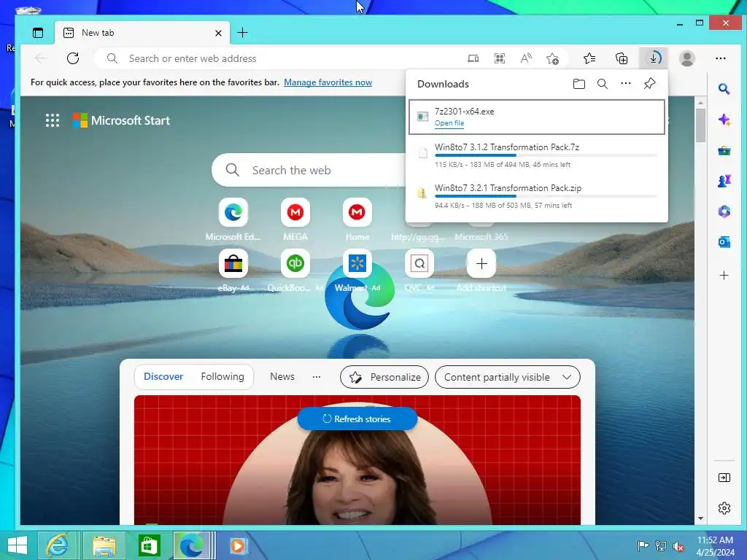Image resolution: width=747 pixels, height=560 pixels.
Task: Click the QR code icon in address bar
Action: click(499, 58)
